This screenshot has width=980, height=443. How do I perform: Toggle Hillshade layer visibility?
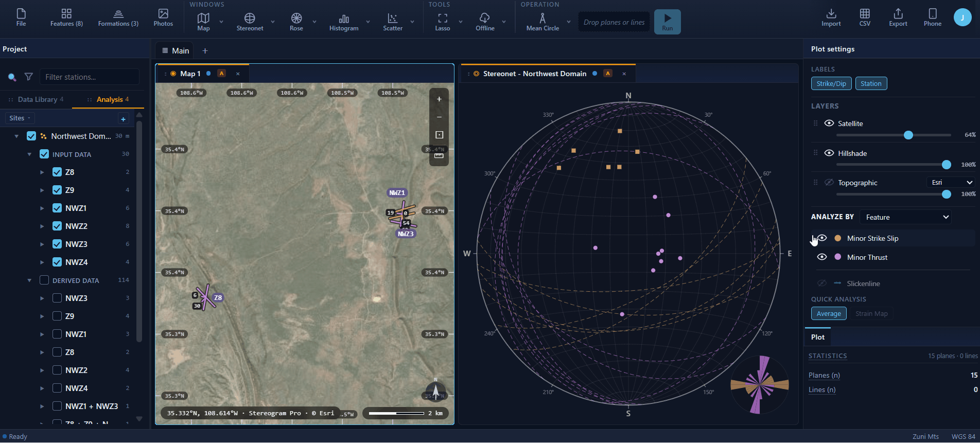coord(829,153)
